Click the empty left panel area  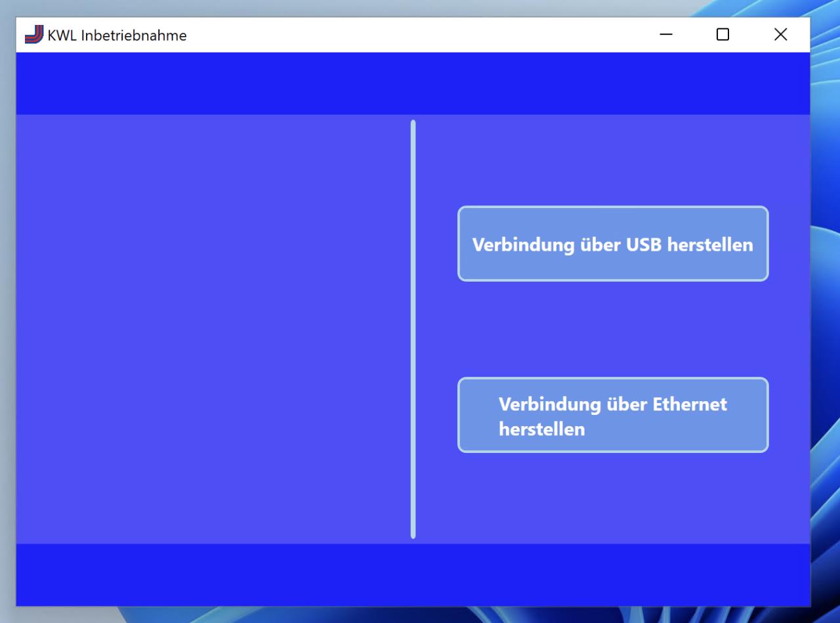point(210,328)
